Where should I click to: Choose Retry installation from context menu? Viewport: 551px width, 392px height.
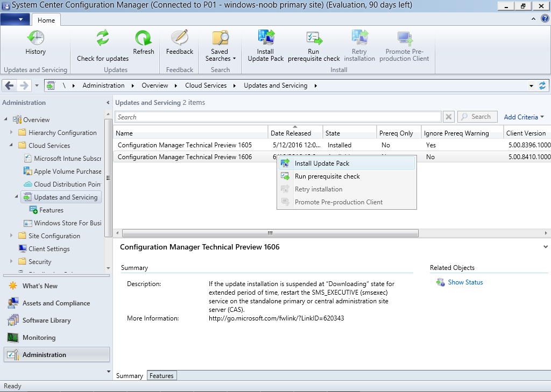347,189
